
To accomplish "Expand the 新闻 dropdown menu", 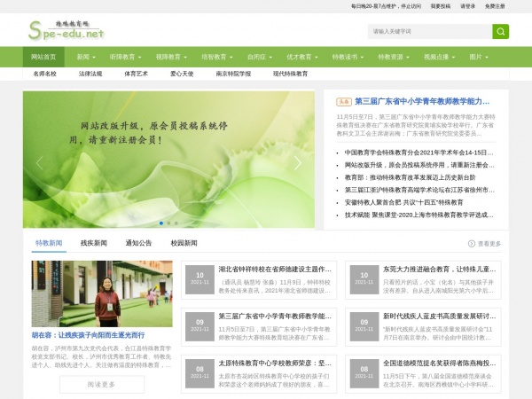I will click(85, 57).
